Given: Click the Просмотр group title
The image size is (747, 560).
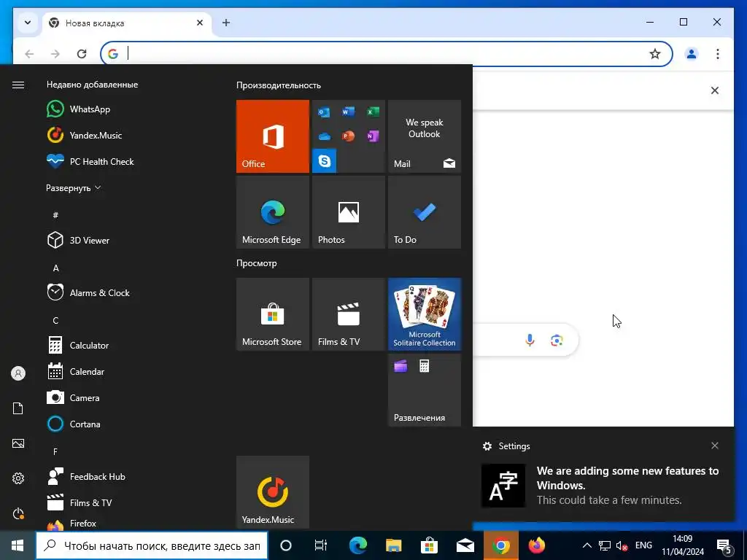Looking at the screenshot, I should [x=256, y=262].
